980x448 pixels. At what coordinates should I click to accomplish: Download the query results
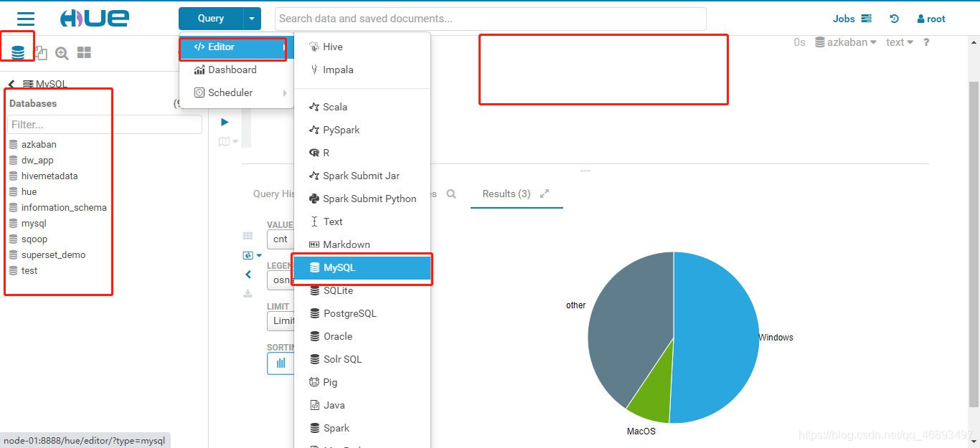click(x=248, y=293)
